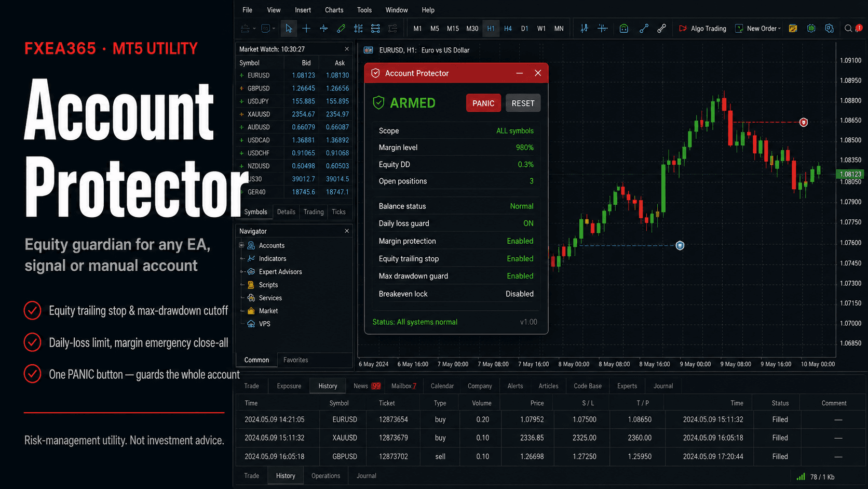Screen dimensions: 868x489
Task: Toggle Margin protection Enabled value
Action: 520,241
